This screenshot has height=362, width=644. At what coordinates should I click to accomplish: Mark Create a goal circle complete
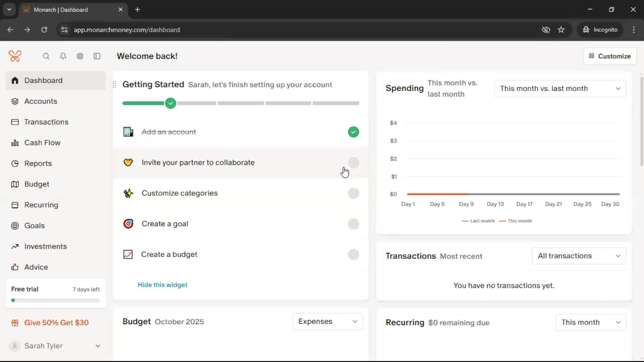click(353, 224)
